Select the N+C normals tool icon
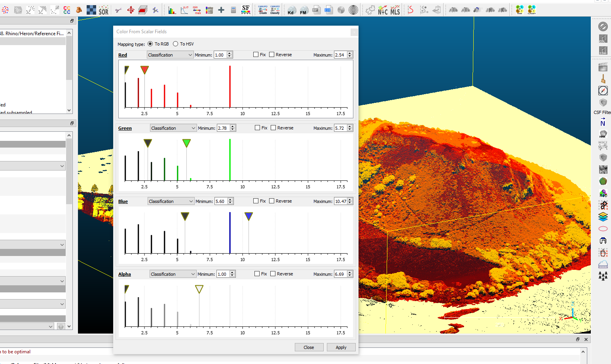The height and width of the screenshot is (364, 611). (383, 10)
